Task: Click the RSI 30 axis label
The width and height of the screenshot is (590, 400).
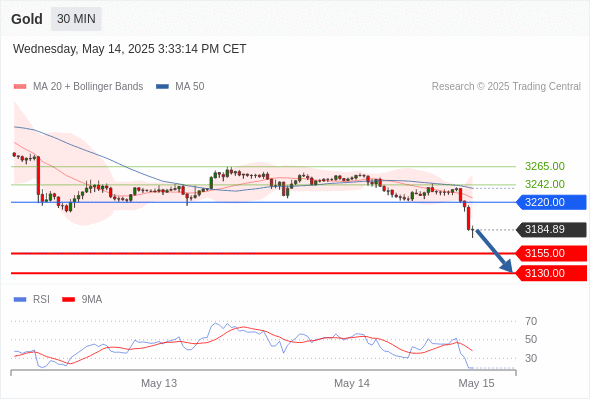Action: [531, 358]
